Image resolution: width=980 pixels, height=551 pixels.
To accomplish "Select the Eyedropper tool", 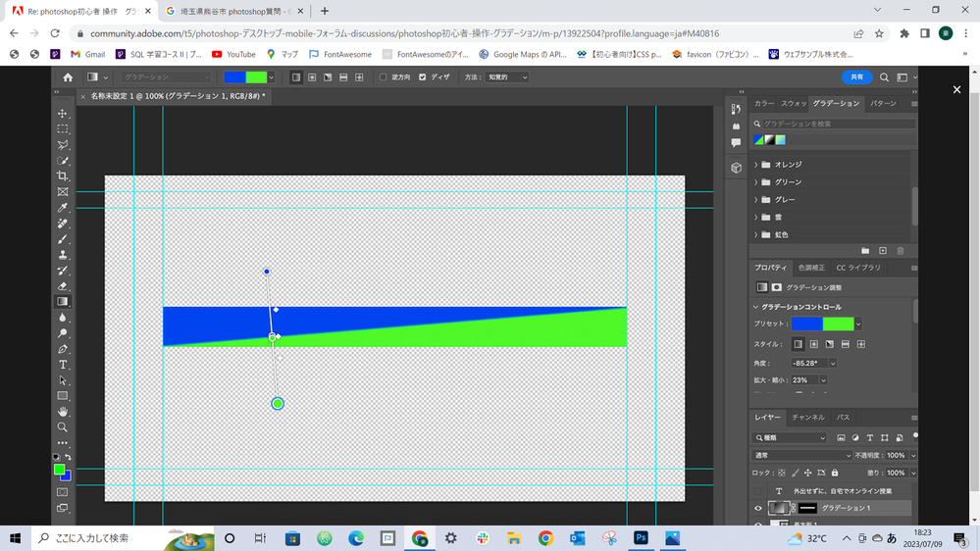I will (63, 208).
